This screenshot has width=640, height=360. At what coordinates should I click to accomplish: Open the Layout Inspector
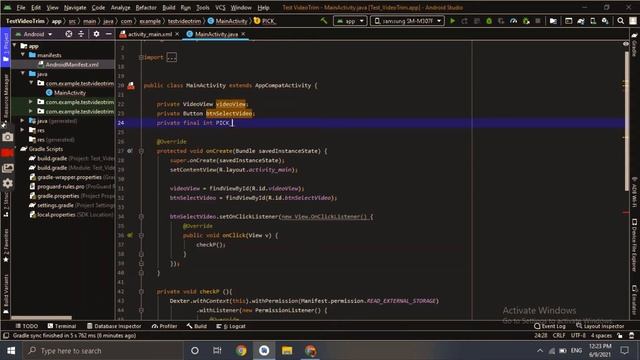pos(600,326)
